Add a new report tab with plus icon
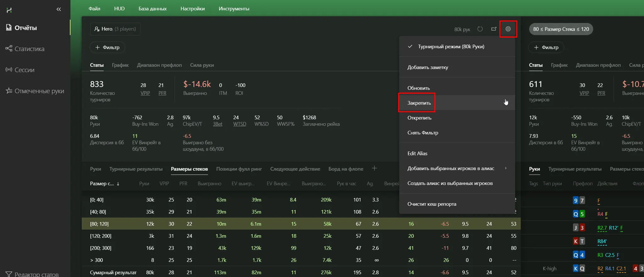 (x=374, y=169)
